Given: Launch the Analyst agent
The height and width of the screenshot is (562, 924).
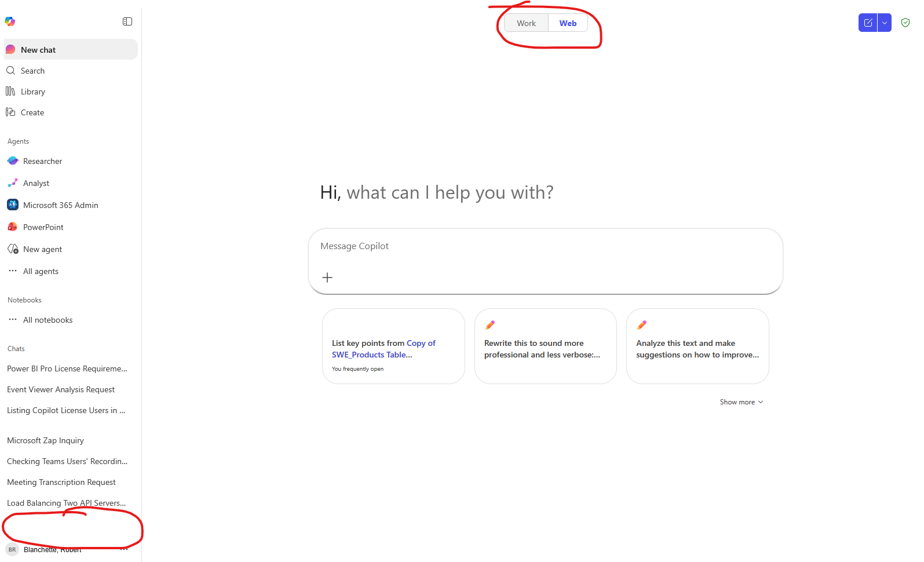Looking at the screenshot, I should coord(36,183).
